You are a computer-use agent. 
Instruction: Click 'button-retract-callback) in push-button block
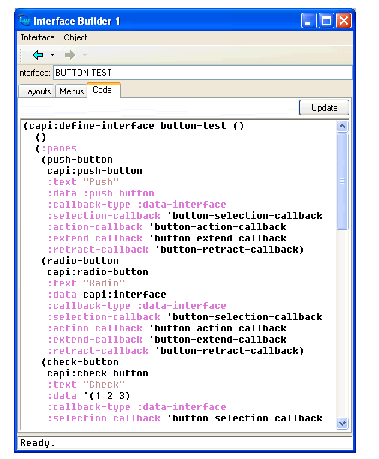tap(230, 249)
